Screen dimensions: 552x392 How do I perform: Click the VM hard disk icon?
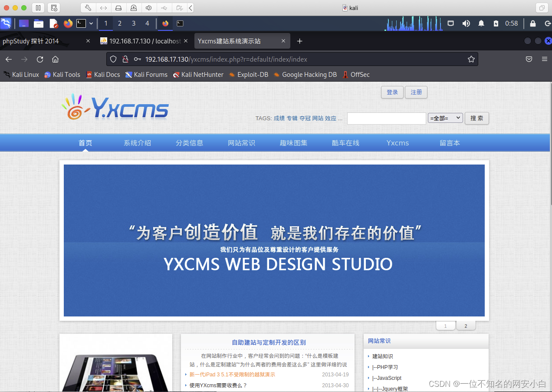point(118,8)
